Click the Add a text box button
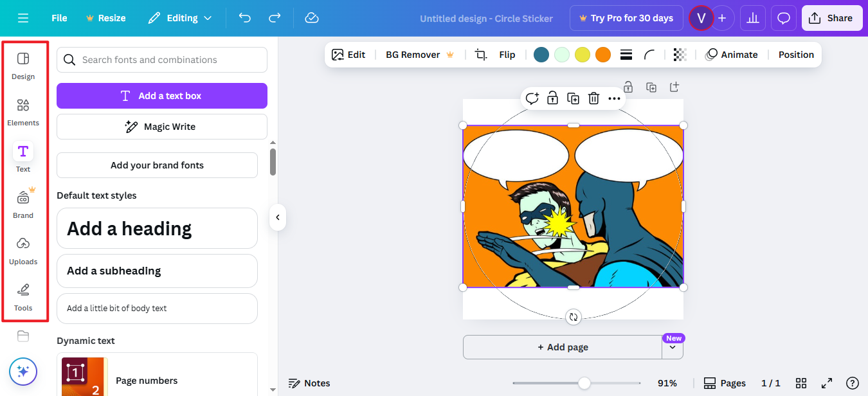Screen dimensions: 868x396 click(x=161, y=95)
